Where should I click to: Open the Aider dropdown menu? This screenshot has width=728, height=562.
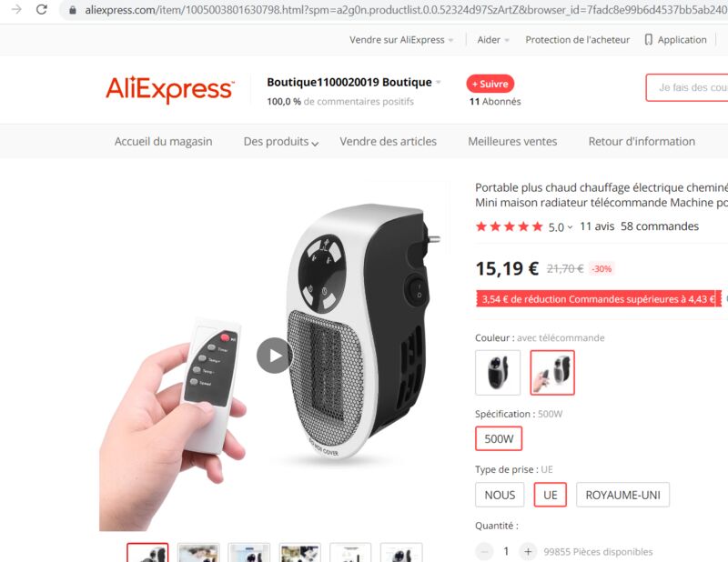493,40
